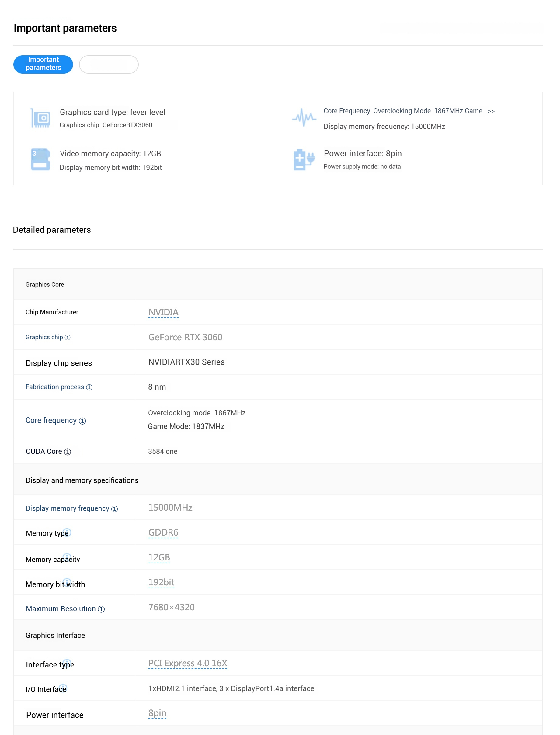Image resolution: width=560 pixels, height=735 pixels.
Task: Open the 8pin power interface link
Action: (x=157, y=713)
